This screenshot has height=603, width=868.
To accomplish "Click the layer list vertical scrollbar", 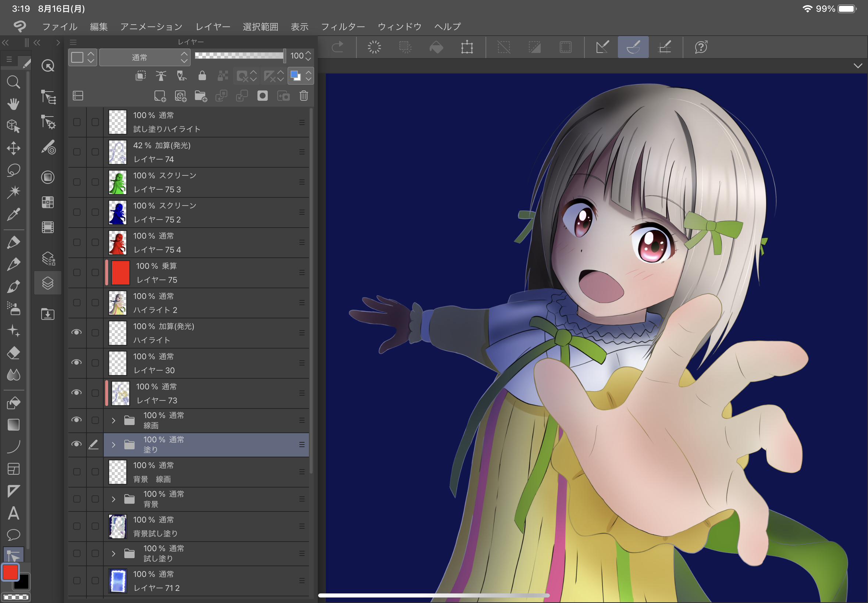I will pos(311,290).
